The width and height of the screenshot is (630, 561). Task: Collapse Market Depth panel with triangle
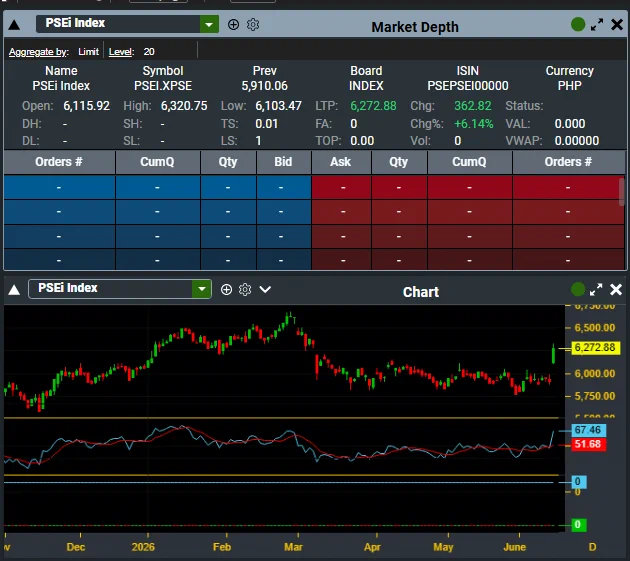[x=14, y=25]
